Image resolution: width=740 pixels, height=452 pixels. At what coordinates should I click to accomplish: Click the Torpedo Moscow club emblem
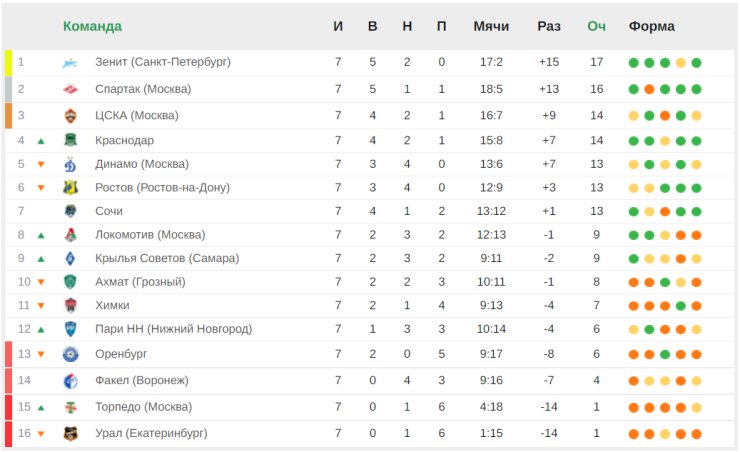(x=70, y=407)
